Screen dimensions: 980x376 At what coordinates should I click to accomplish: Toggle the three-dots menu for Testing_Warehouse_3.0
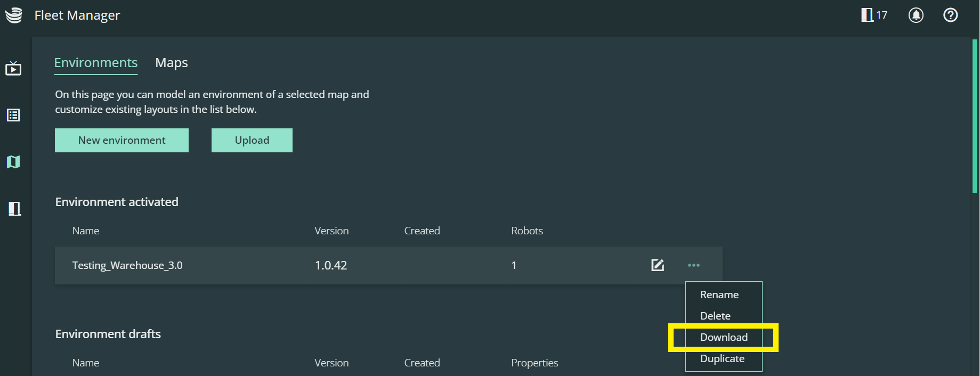point(693,265)
